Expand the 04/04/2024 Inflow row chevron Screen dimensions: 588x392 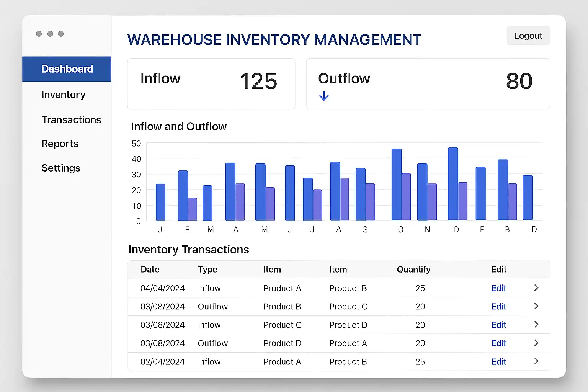click(x=536, y=288)
